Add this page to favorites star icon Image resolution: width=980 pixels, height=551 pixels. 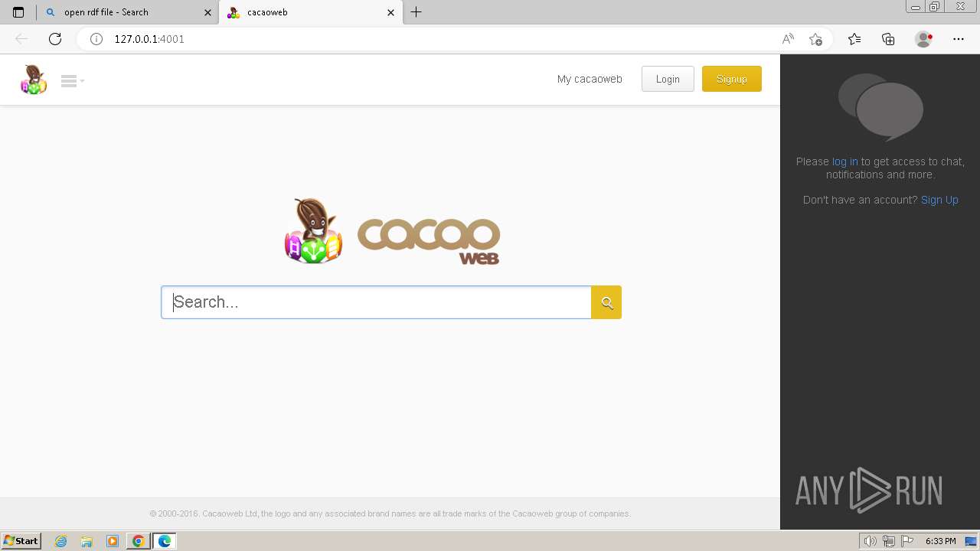[x=816, y=39]
